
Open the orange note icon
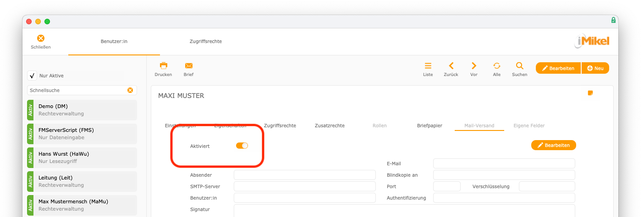[590, 93]
